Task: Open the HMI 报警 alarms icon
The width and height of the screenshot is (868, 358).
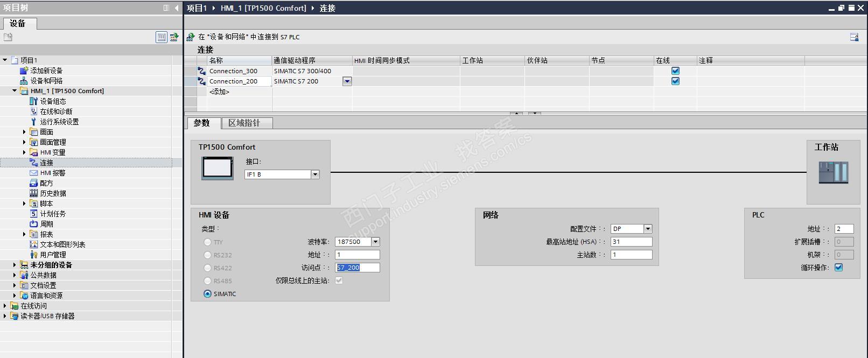Action: click(x=33, y=173)
